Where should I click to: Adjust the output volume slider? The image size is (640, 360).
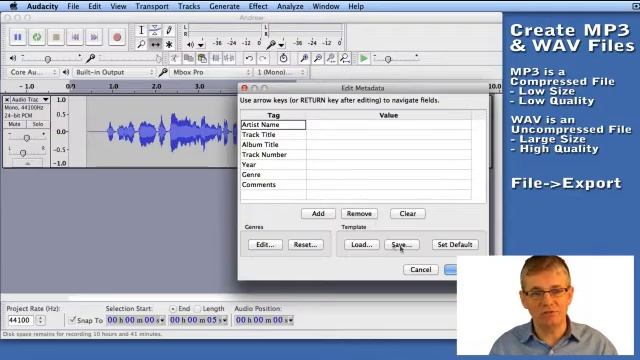(x=51, y=59)
